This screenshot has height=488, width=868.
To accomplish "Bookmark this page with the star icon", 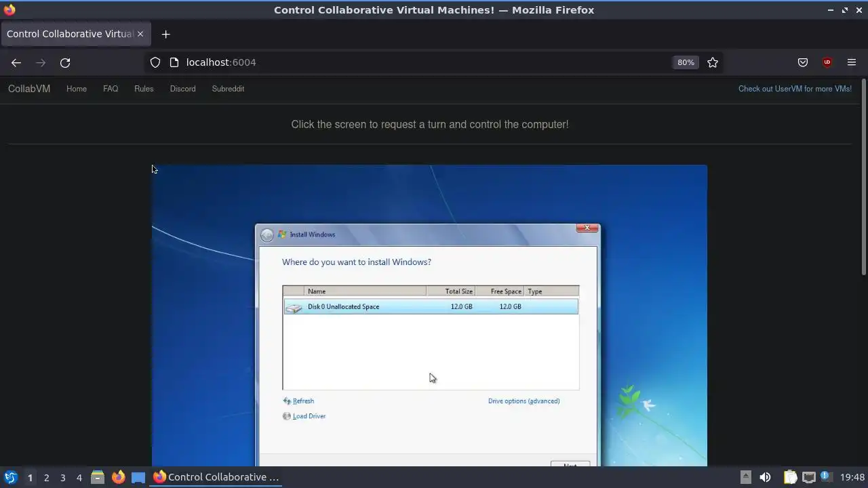I will (713, 62).
